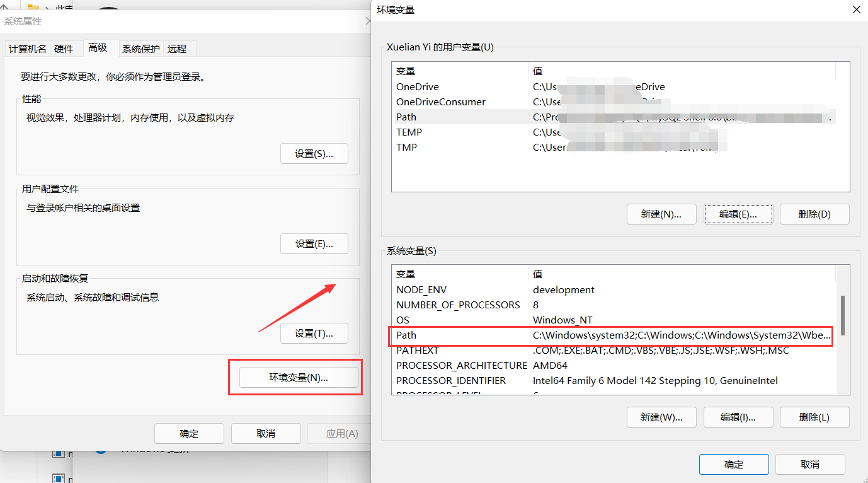
Task: Click 删除(L) for system variables
Action: (x=814, y=417)
